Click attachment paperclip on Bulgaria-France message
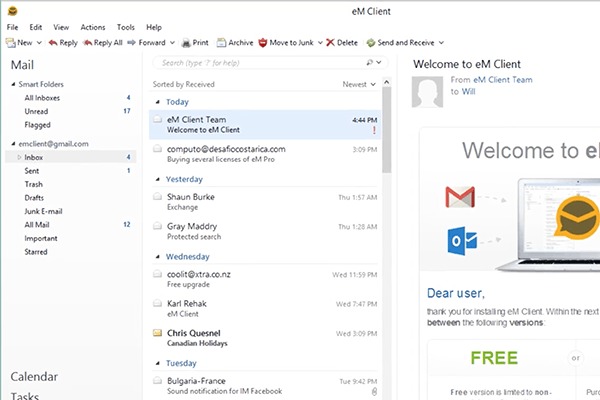Image resolution: width=600 pixels, height=400 pixels. click(374, 392)
